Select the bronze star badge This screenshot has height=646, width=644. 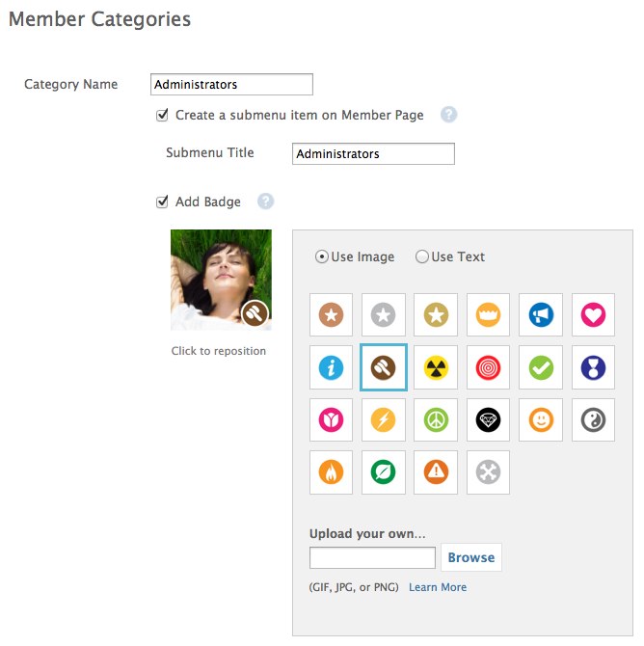coord(331,314)
